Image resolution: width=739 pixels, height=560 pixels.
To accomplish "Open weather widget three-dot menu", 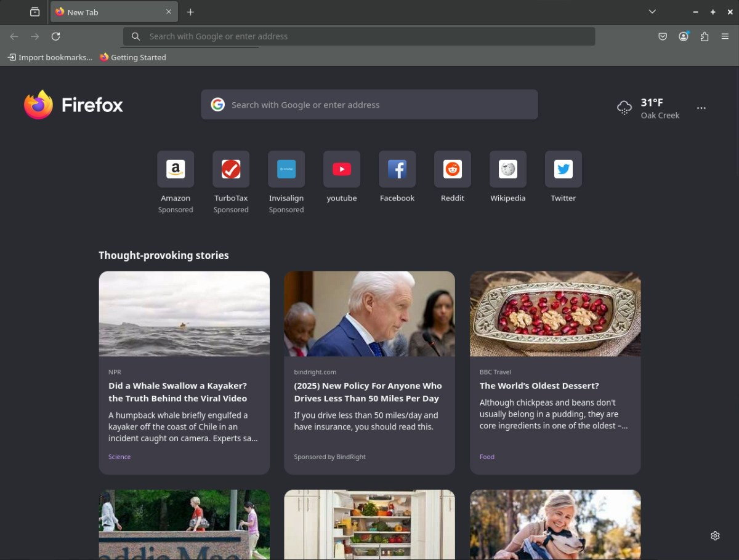I will 701,108.
